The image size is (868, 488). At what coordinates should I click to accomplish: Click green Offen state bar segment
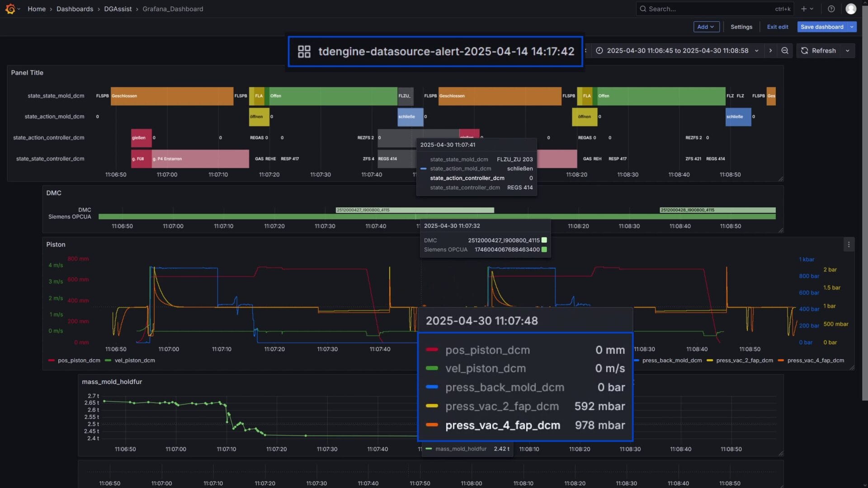coord(332,96)
